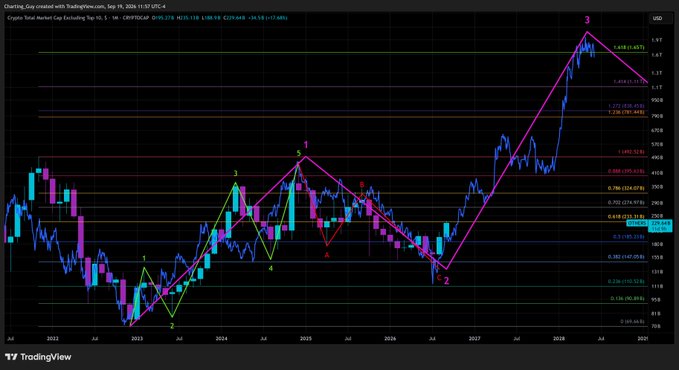The width and height of the screenshot is (679, 370).
Task: Select the 1.272 Fibonacci level label
Action: coord(626,106)
